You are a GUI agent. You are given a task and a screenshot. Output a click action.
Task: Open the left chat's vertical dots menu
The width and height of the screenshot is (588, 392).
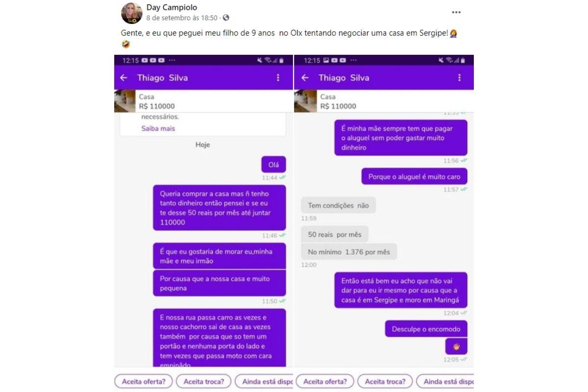pyautogui.click(x=278, y=77)
